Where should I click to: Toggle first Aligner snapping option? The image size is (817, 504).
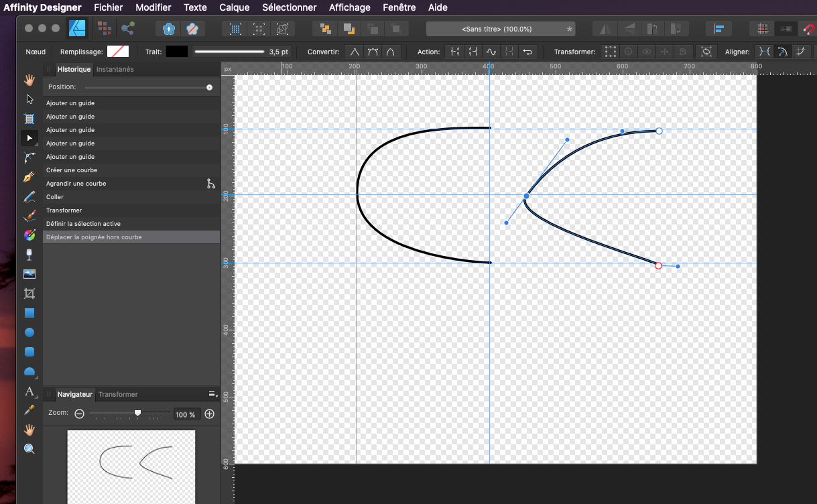click(764, 52)
